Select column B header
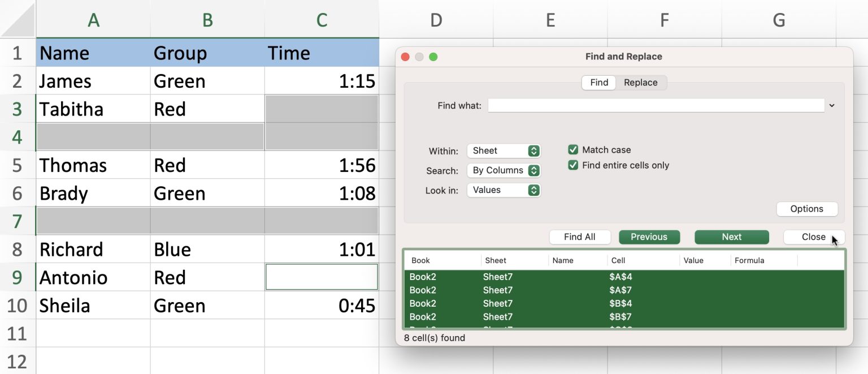This screenshot has height=374, width=868. [207, 20]
